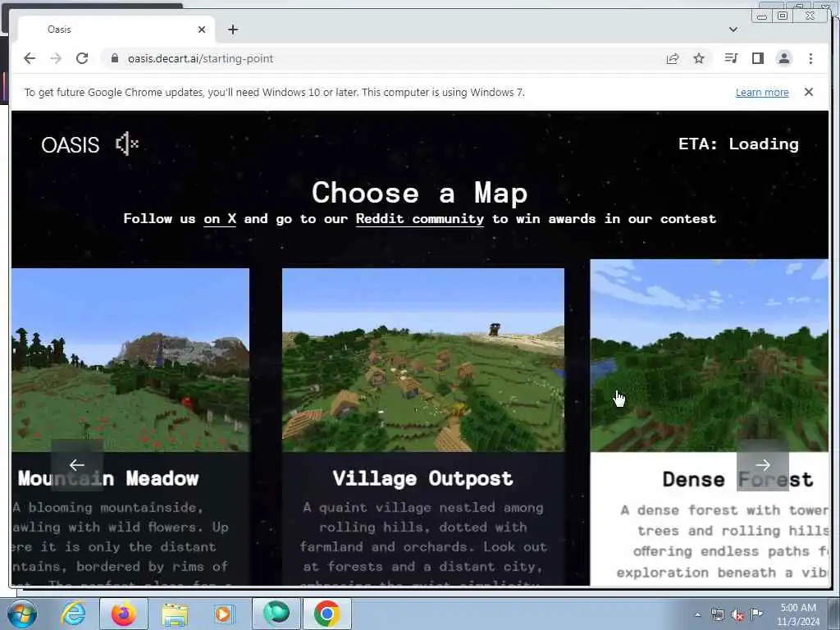Screen dimensions: 840x630
Task: Open Windows Explorer folder in taskbar
Action: tap(174, 614)
